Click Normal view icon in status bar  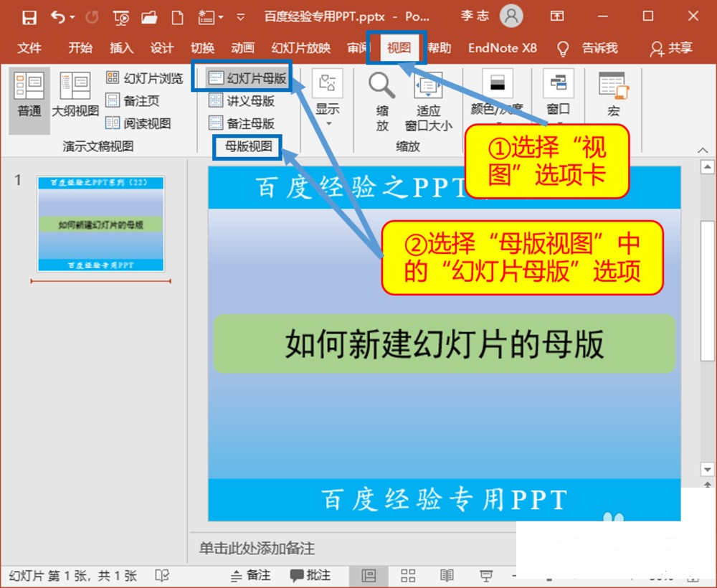click(x=369, y=576)
